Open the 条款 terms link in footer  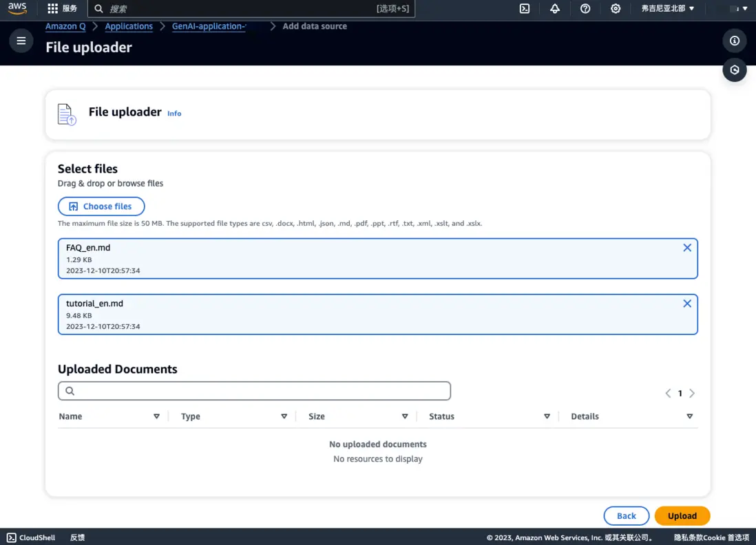(x=695, y=537)
